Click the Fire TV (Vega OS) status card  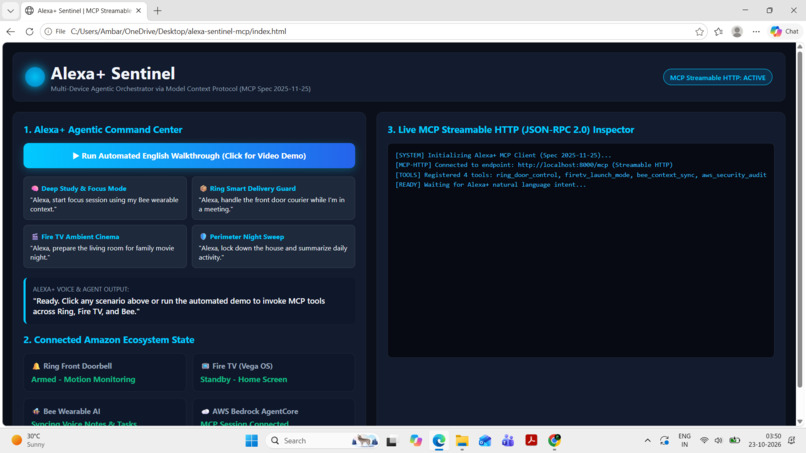pos(273,372)
